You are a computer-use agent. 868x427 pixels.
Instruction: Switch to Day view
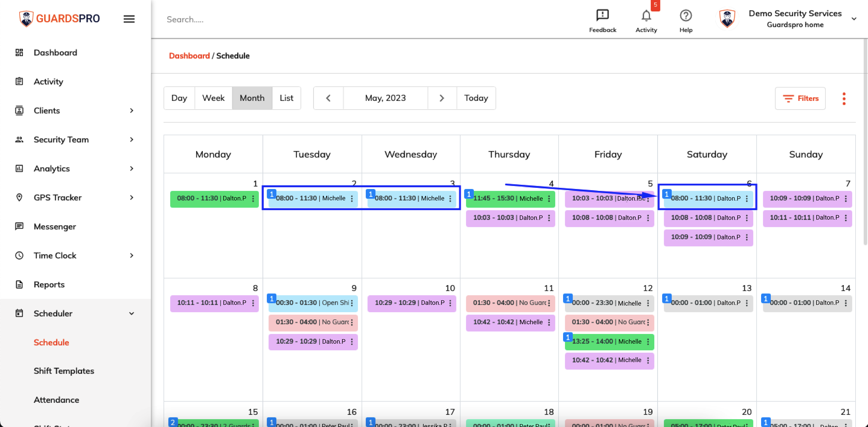[179, 98]
